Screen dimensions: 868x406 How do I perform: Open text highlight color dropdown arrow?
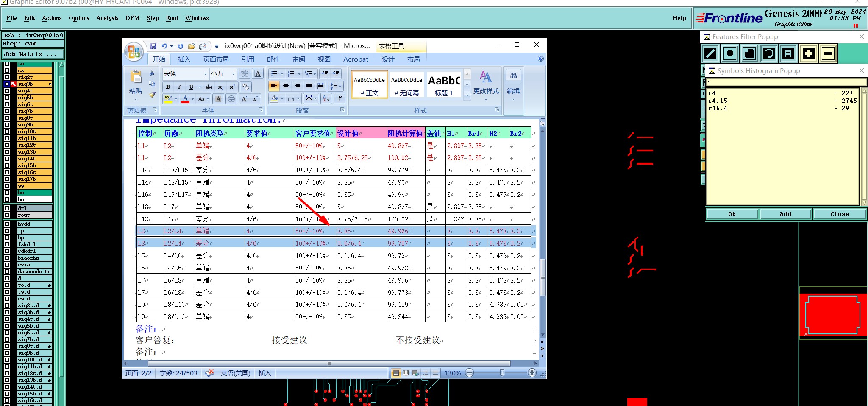pyautogui.click(x=176, y=99)
